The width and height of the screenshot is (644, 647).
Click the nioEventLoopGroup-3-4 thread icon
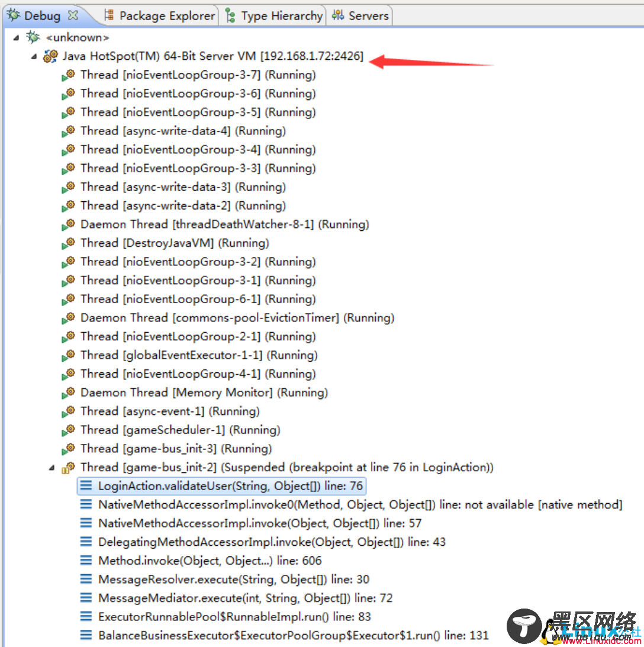[x=69, y=150]
